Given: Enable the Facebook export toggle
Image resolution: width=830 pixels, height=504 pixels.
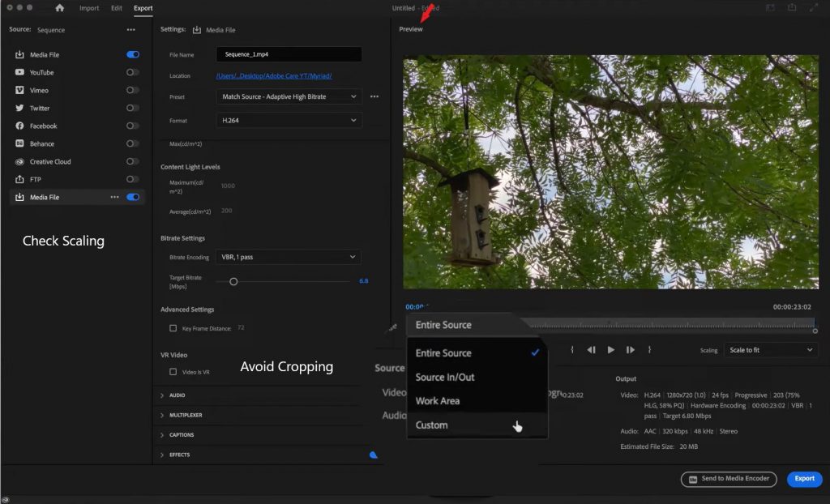Looking at the screenshot, I should pos(133,126).
